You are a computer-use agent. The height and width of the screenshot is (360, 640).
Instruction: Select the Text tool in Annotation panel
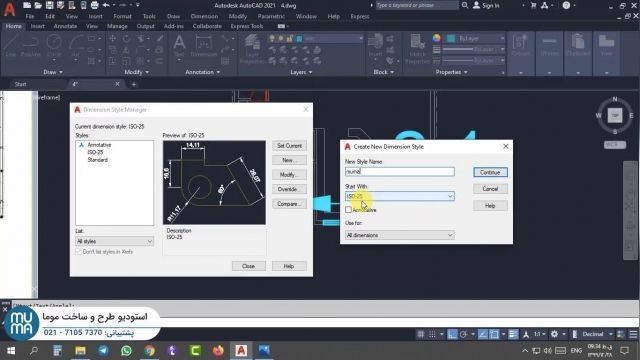(179, 46)
